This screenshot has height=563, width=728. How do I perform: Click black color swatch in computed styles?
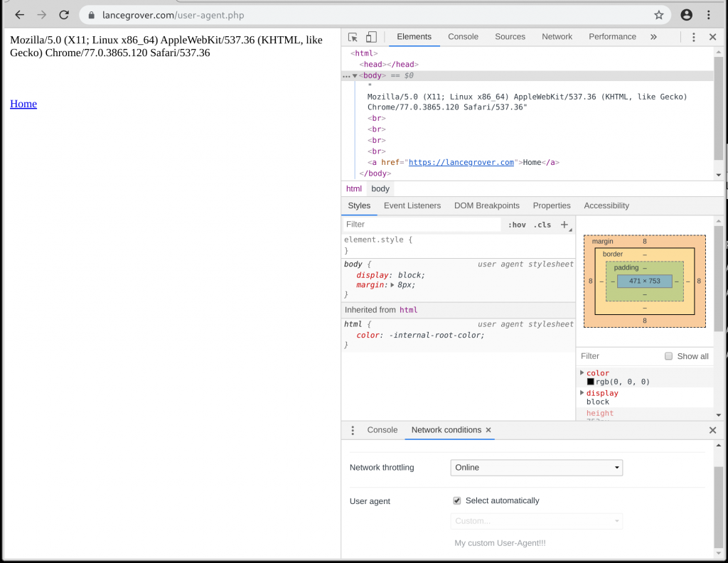tap(591, 382)
